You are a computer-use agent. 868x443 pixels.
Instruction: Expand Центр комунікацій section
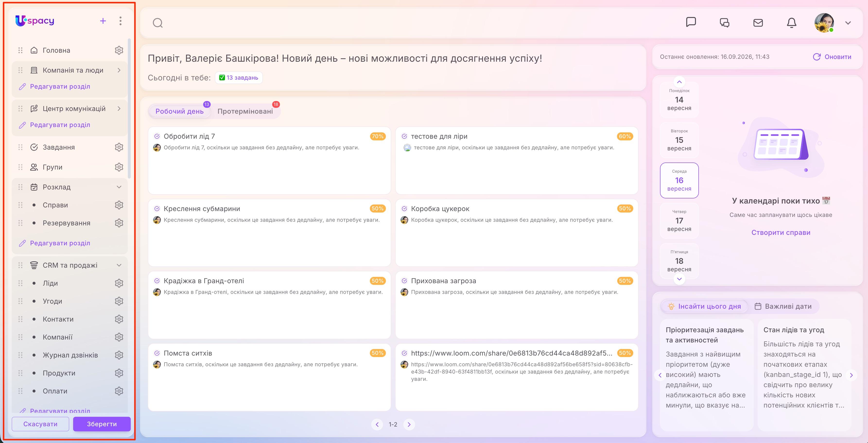[x=119, y=109]
